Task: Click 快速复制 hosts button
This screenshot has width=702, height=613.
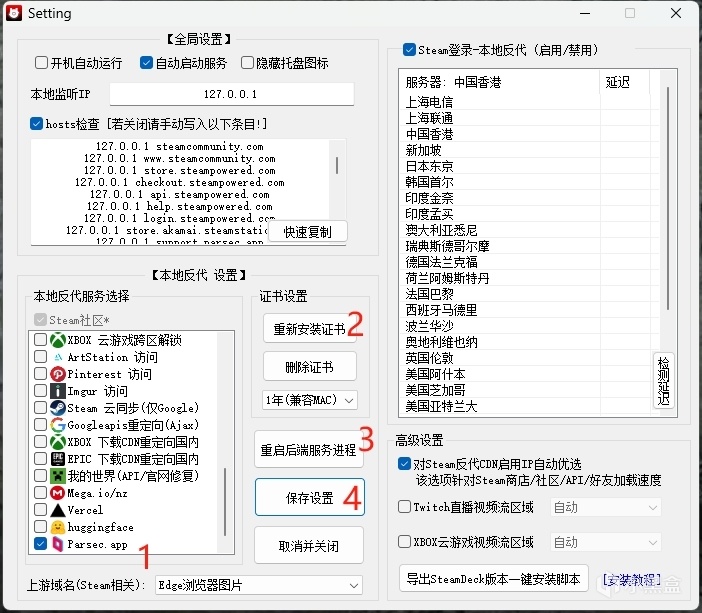Action: point(308,232)
